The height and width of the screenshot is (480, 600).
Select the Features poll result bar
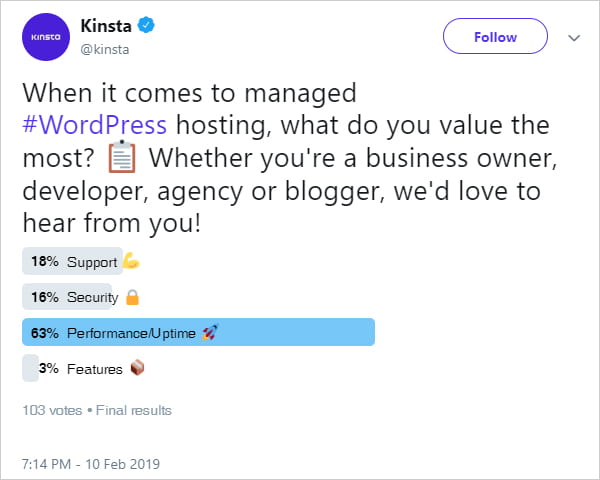pos(30,369)
